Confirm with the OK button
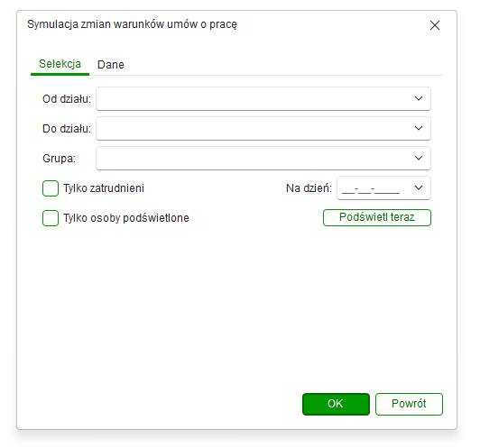This screenshot has width=480, height=448. click(336, 404)
